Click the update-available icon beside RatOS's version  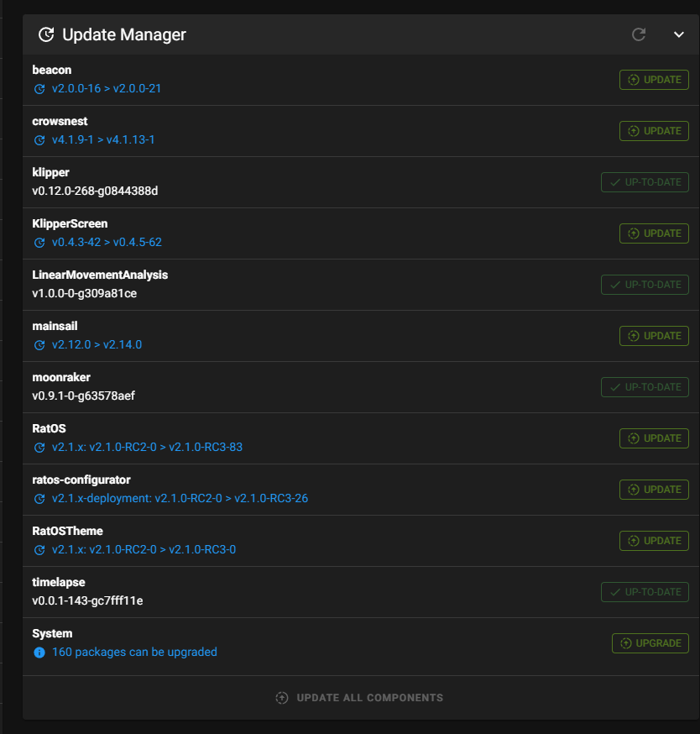(x=39, y=448)
